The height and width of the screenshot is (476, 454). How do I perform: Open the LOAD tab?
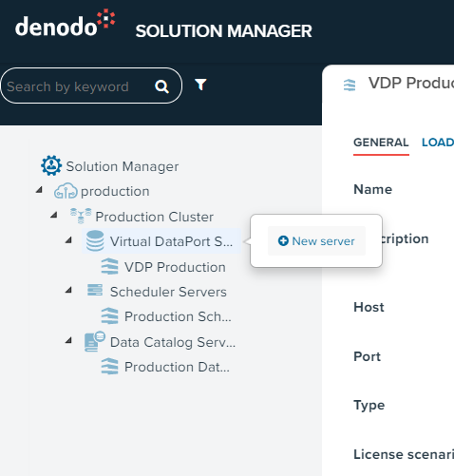point(438,143)
